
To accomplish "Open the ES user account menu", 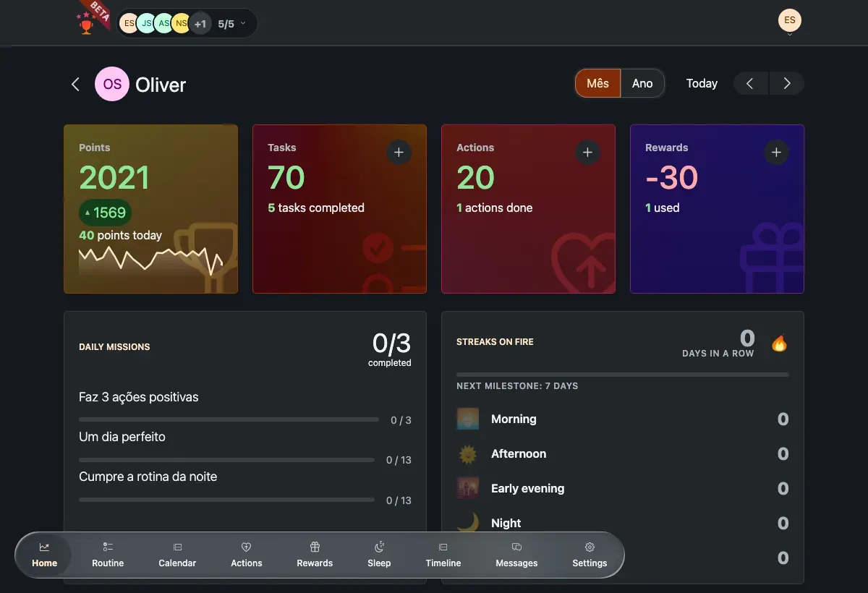I will [x=790, y=21].
